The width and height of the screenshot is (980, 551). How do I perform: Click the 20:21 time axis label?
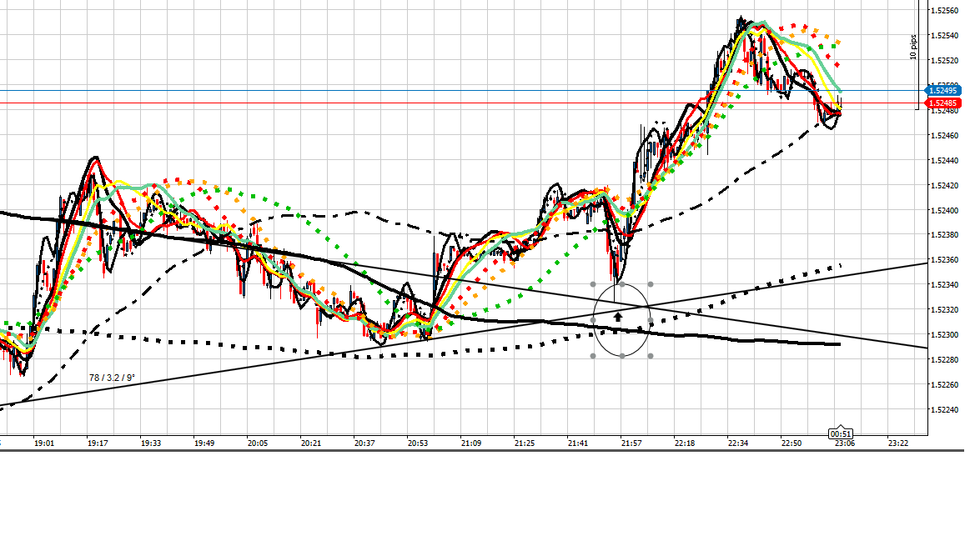[310, 443]
